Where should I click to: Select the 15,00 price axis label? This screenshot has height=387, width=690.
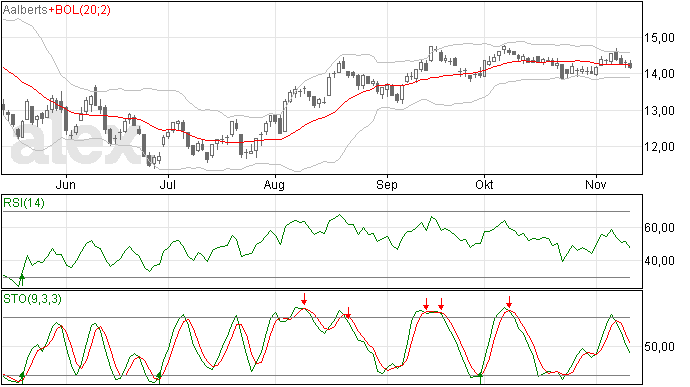click(x=659, y=38)
